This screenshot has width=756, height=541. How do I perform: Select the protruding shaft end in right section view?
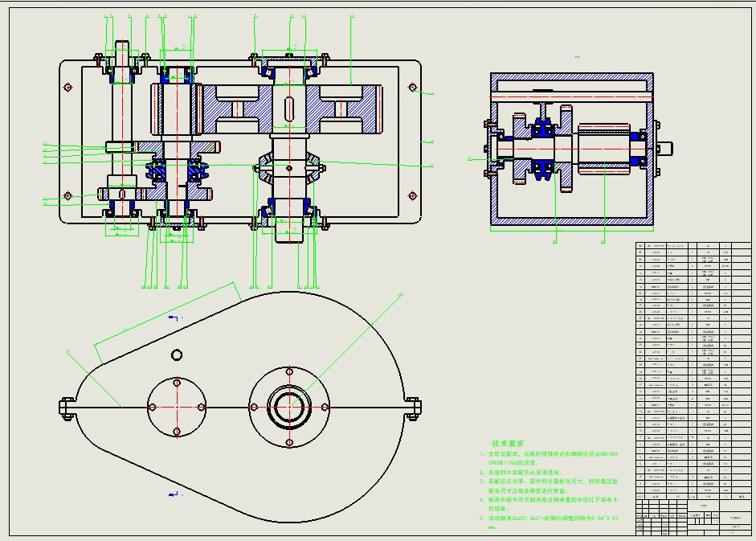(664, 149)
